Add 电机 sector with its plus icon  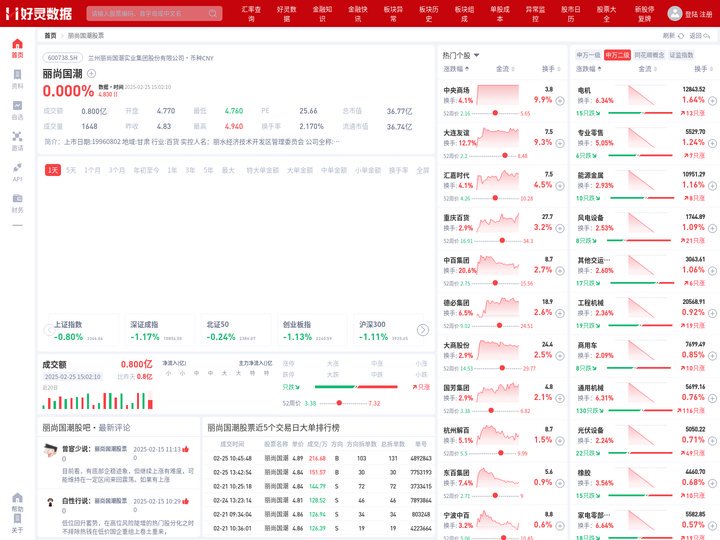[712, 101]
